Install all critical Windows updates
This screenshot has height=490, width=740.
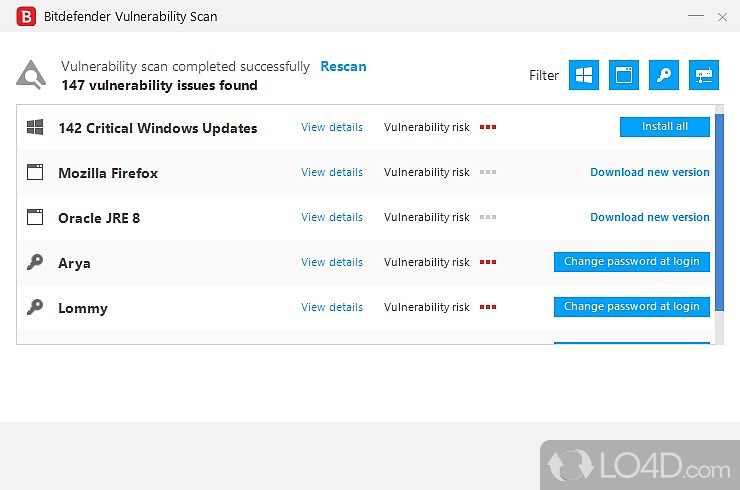pyautogui.click(x=664, y=127)
